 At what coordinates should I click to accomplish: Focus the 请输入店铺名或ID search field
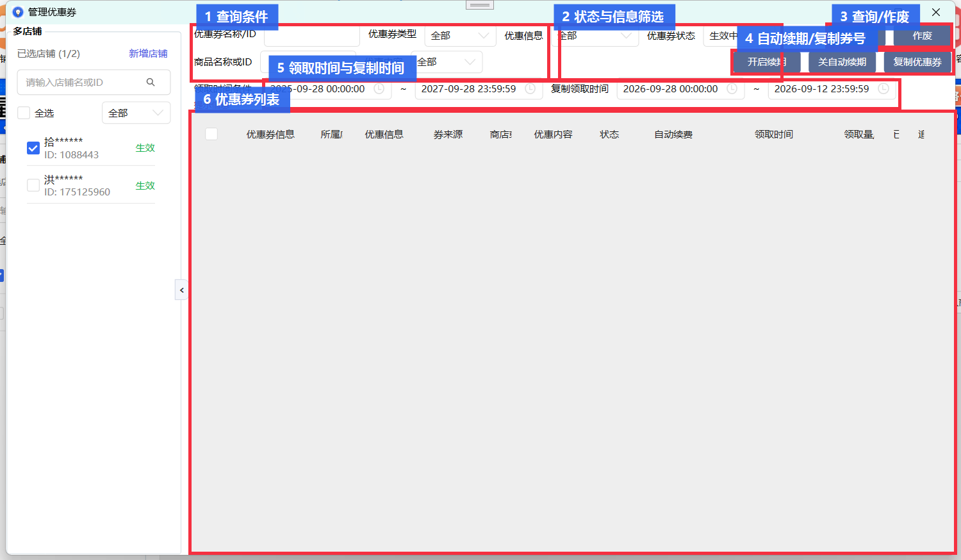point(94,82)
